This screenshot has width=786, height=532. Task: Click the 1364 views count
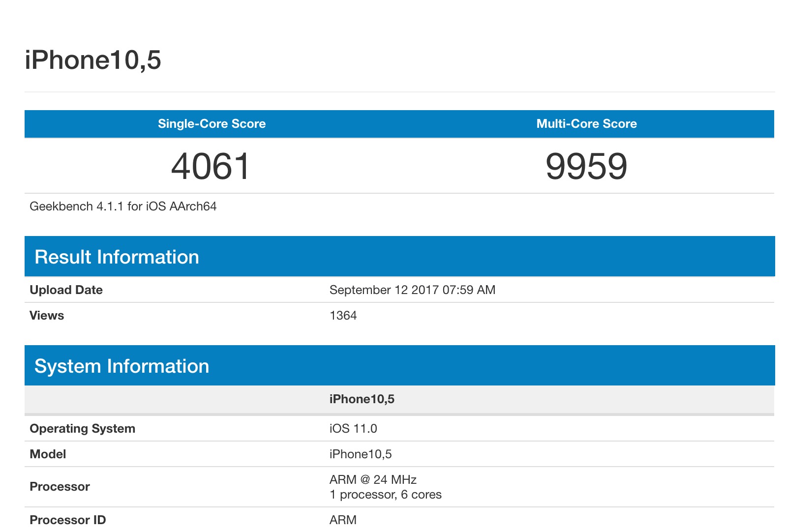tap(343, 316)
